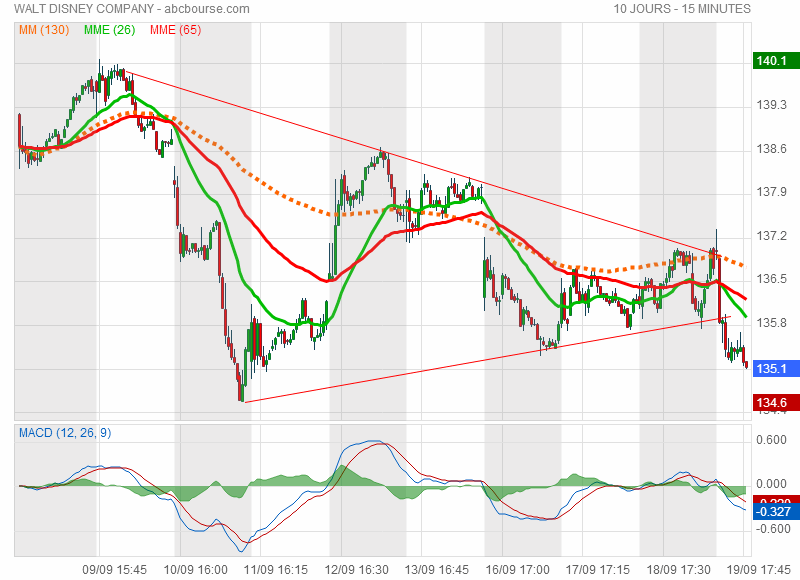The image size is (800, 580).
Task: Click the blue -0.327 MACD value tag
Action: click(x=776, y=512)
